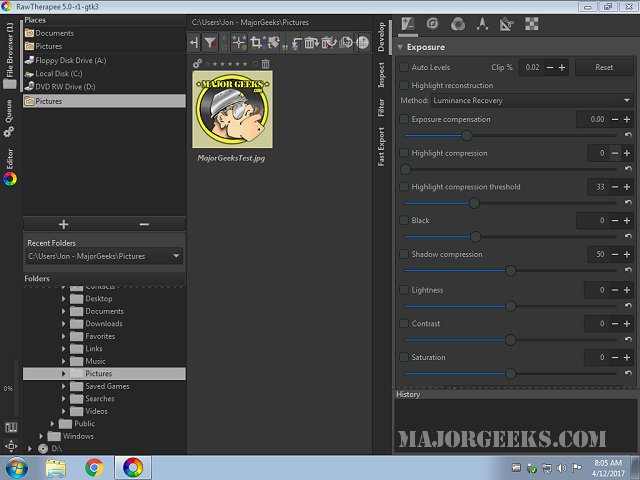Click the trash with arrow toolbar icon

[x=311, y=42]
